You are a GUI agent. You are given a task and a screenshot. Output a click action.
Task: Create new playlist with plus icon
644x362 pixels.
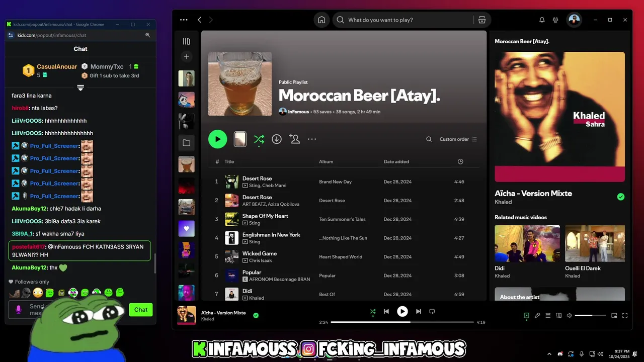pos(187,57)
